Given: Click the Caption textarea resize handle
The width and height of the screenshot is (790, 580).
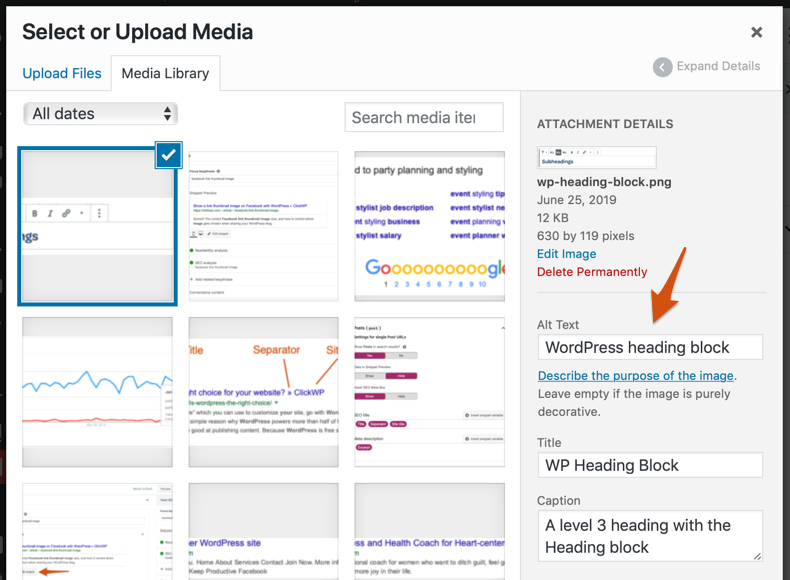Looking at the screenshot, I should click(x=757, y=556).
